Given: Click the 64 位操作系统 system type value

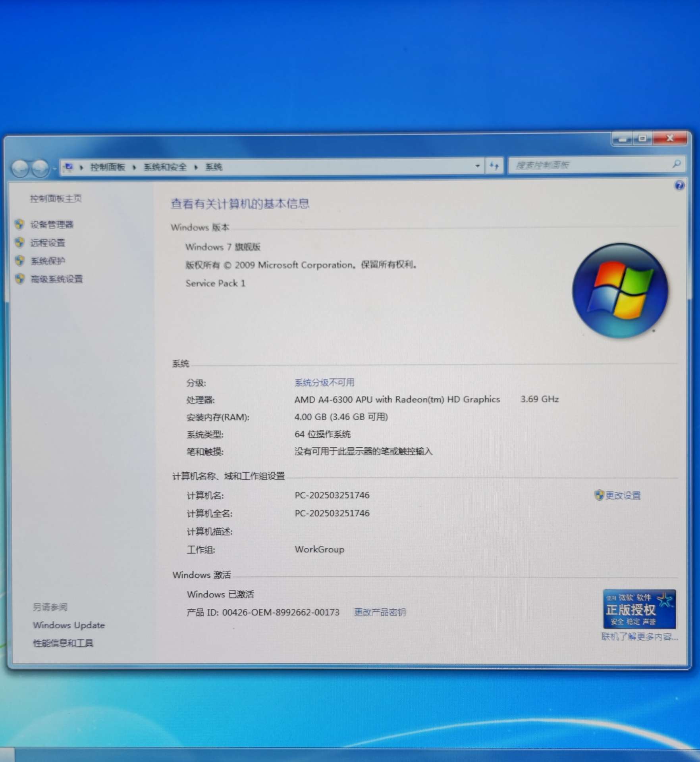Looking at the screenshot, I should (x=322, y=434).
